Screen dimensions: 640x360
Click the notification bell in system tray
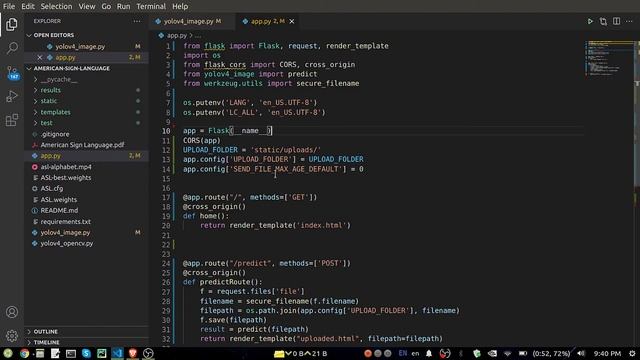click(429, 353)
